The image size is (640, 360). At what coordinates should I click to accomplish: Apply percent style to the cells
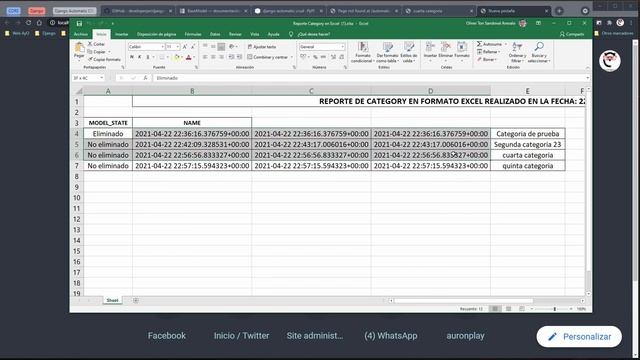316,57
